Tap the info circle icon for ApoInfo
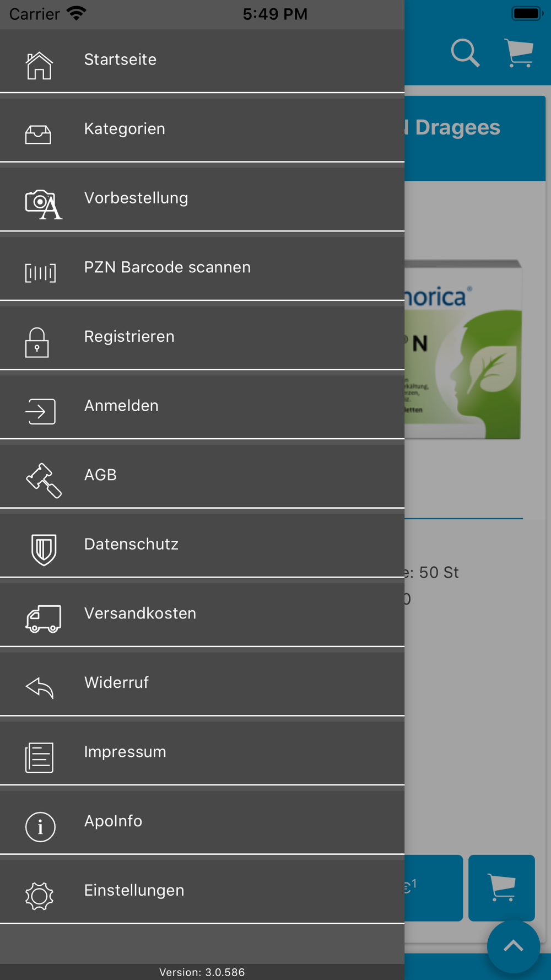The width and height of the screenshot is (551, 980). (x=40, y=827)
